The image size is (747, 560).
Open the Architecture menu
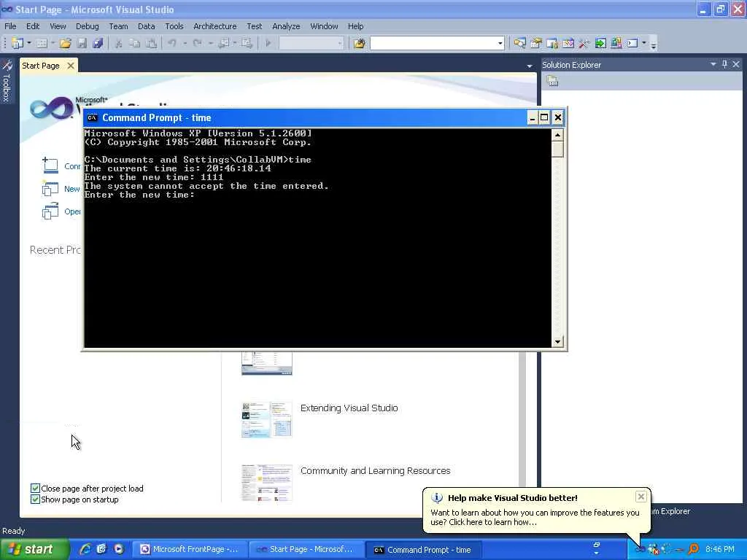215,26
